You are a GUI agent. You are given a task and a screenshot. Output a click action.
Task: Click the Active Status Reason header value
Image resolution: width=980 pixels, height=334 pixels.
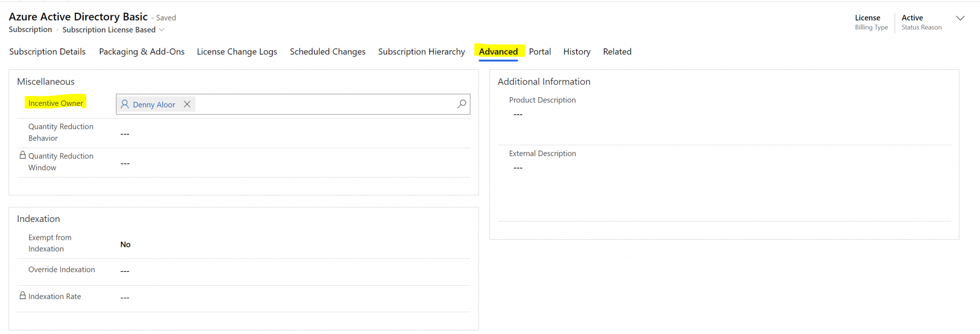point(912,18)
